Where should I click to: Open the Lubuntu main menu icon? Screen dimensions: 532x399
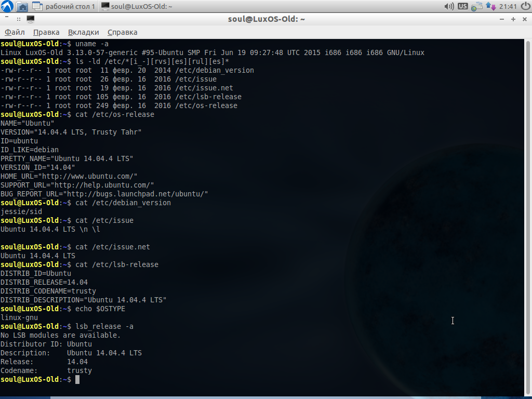point(7,6)
